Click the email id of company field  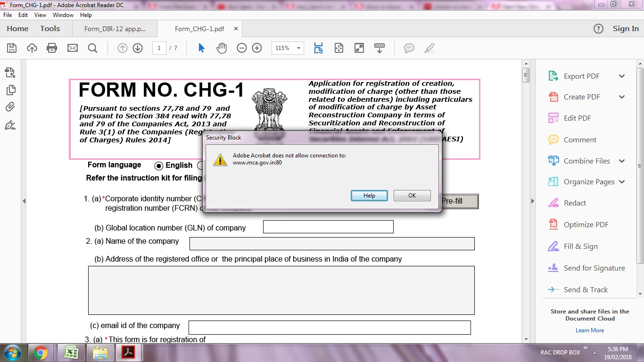(330, 328)
